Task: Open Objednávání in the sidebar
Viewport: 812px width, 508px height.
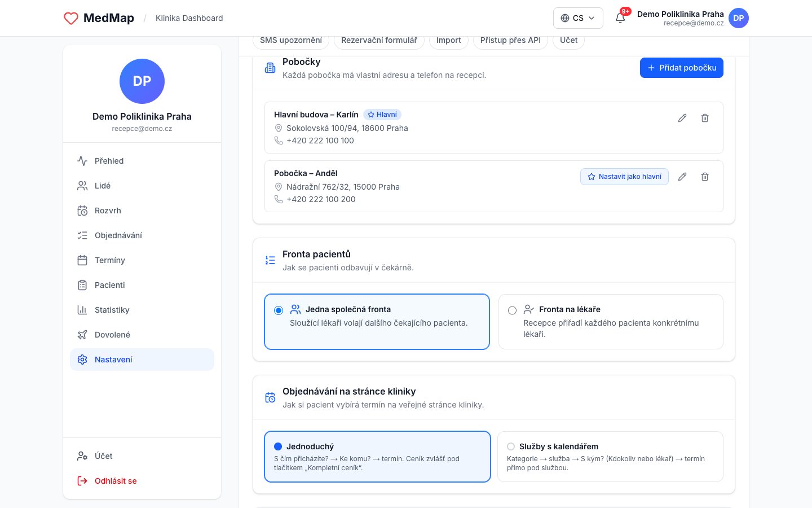Action: click(x=142, y=235)
